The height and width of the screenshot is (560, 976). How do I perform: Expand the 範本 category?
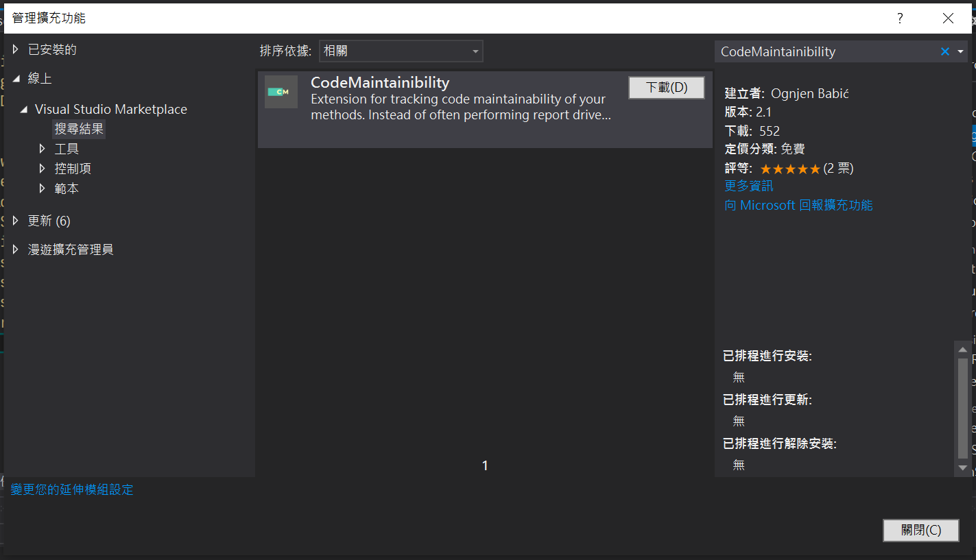43,188
